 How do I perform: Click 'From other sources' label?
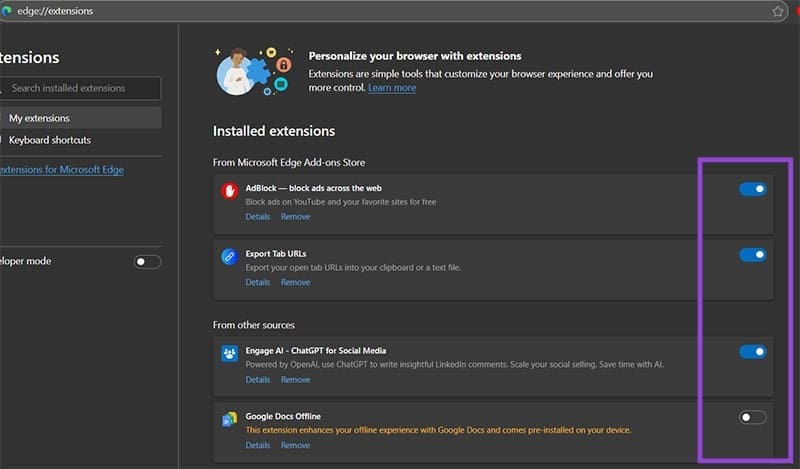[254, 325]
